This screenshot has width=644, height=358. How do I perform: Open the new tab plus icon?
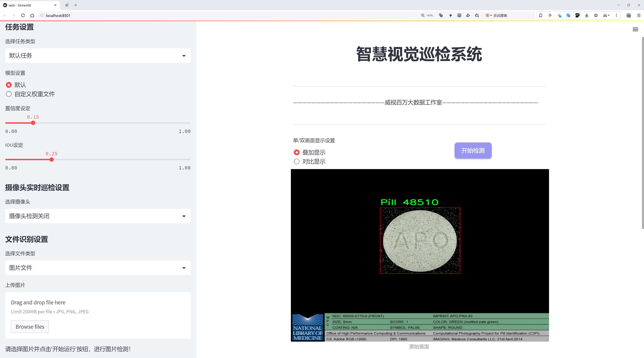pyautogui.click(x=76, y=5)
